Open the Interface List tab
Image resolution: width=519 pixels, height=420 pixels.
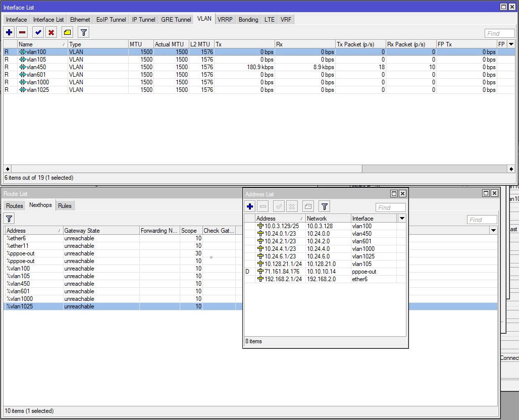(x=48, y=20)
